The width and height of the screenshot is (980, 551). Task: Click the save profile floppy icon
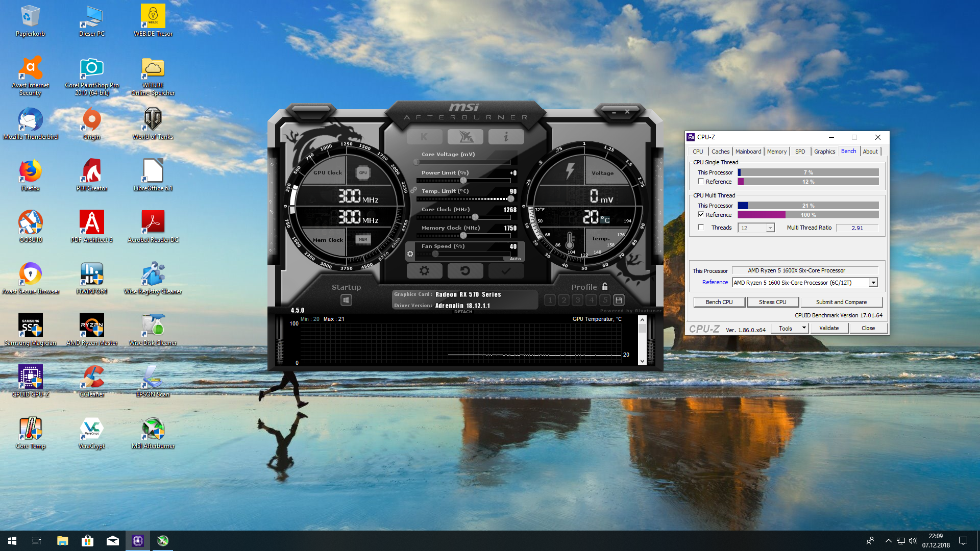click(619, 300)
